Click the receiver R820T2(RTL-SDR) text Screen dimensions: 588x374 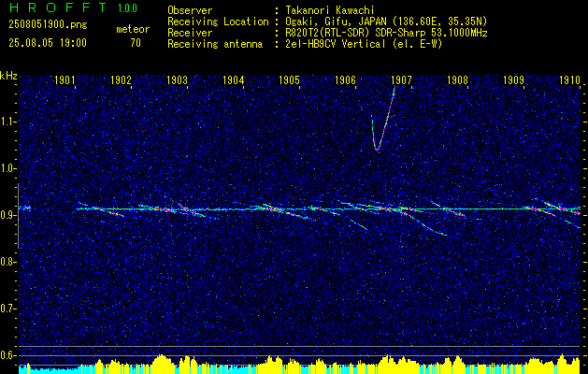pos(326,33)
